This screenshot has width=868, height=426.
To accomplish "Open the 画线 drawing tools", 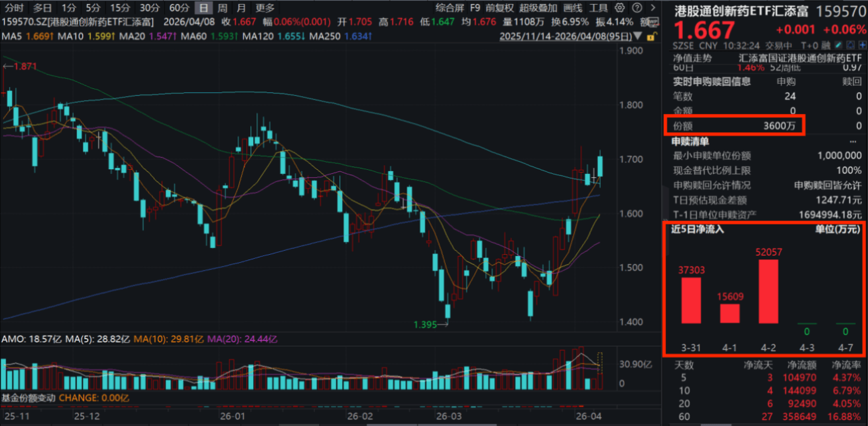I will pos(572,8).
